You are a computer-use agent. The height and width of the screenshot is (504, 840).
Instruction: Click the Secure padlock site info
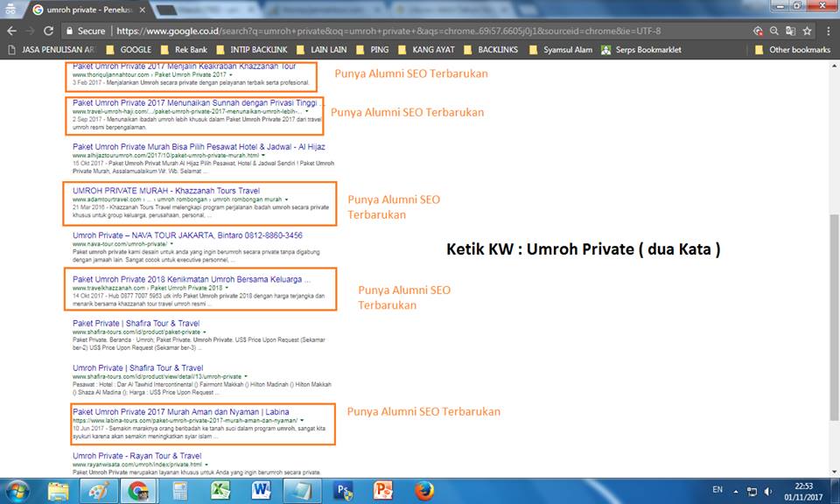coord(86,31)
